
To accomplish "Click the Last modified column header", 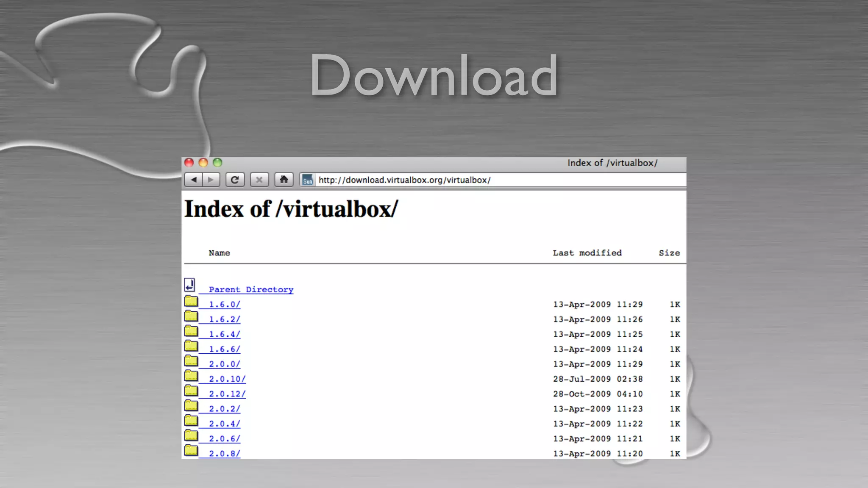I will point(587,253).
